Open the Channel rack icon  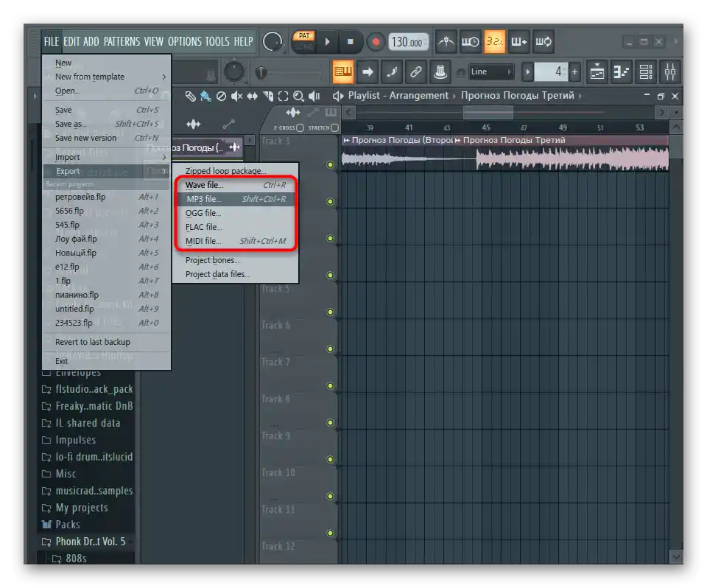[646, 71]
